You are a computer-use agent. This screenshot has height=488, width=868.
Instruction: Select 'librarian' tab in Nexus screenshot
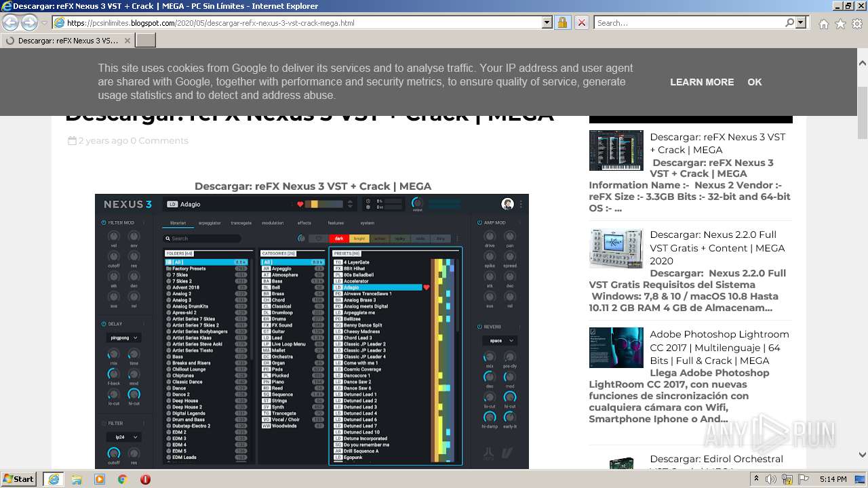[178, 223]
